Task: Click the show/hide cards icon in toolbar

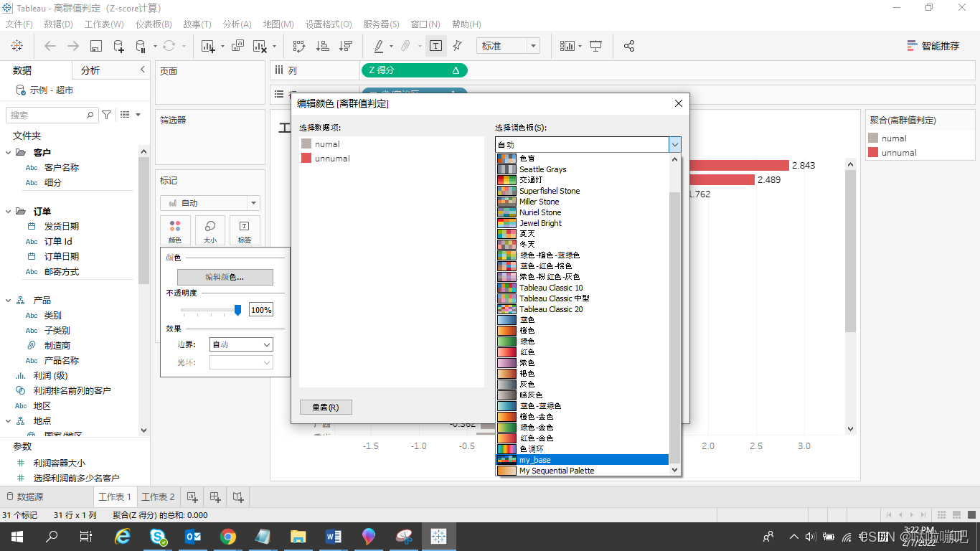Action: click(567, 46)
